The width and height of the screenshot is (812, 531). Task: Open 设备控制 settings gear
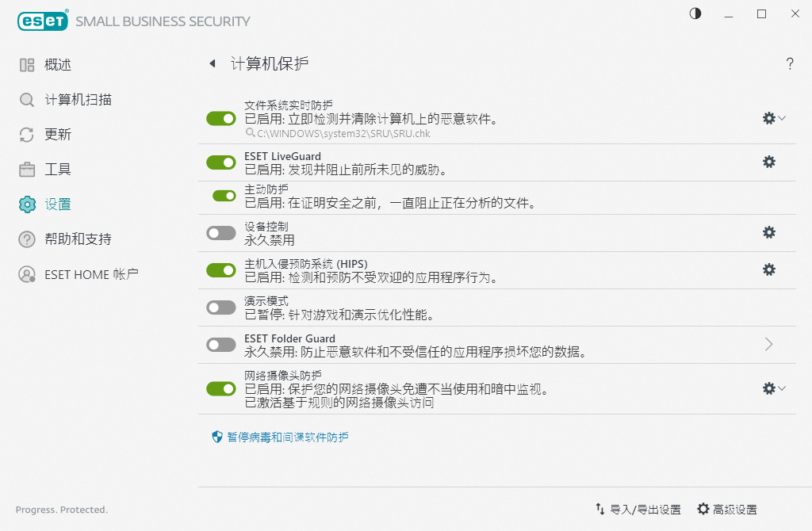[768, 232]
